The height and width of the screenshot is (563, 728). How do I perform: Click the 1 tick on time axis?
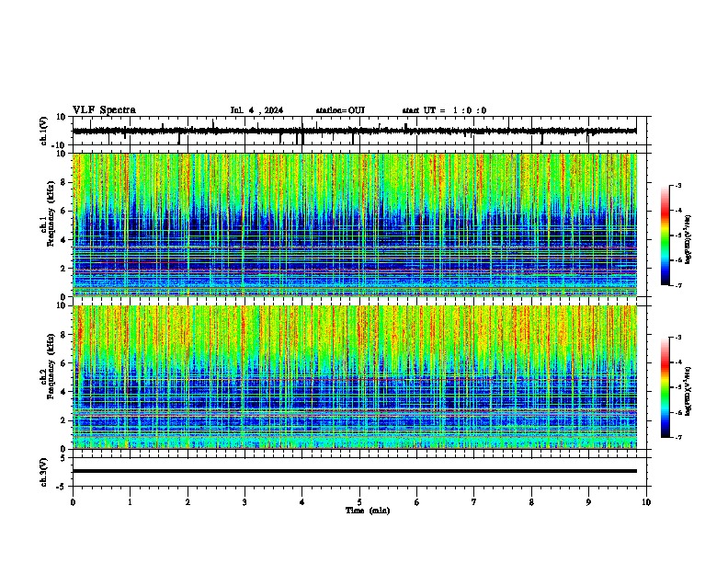pos(130,502)
